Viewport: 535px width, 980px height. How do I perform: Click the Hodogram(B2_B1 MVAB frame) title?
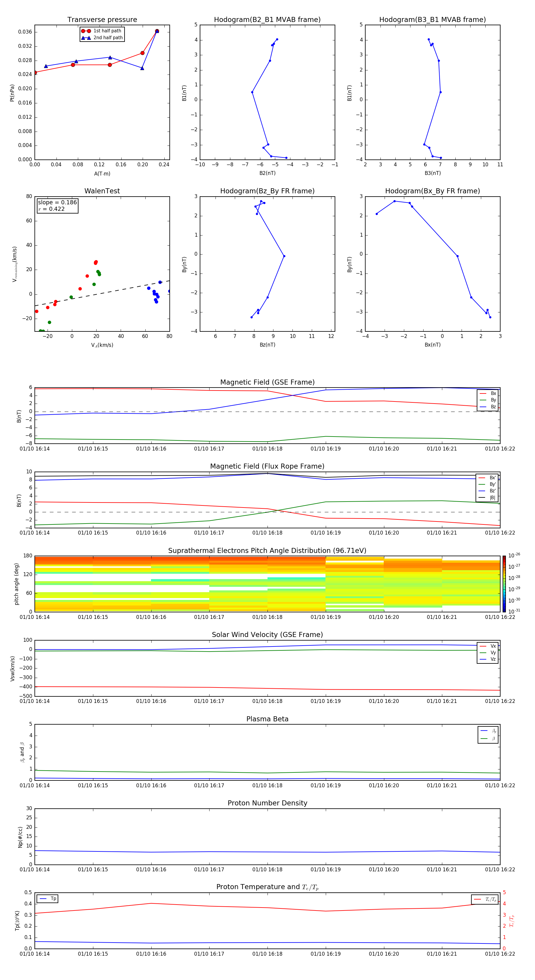267,20
